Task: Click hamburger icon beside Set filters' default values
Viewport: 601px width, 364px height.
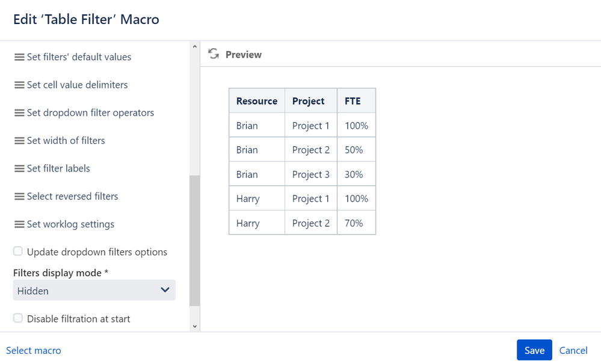Action: 19,57
